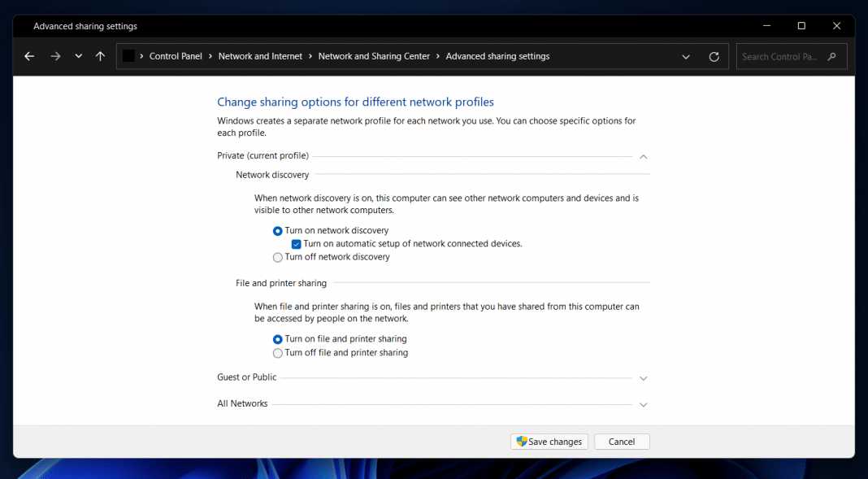Click the up to parent folder arrow
The image size is (868, 479).
(99, 56)
